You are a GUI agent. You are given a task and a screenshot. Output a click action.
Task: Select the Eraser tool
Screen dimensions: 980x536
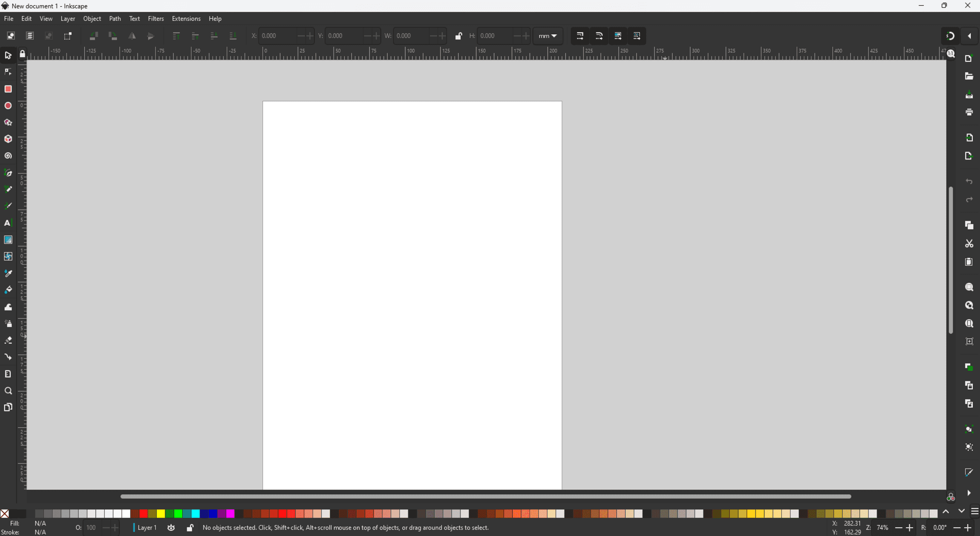[x=8, y=340]
